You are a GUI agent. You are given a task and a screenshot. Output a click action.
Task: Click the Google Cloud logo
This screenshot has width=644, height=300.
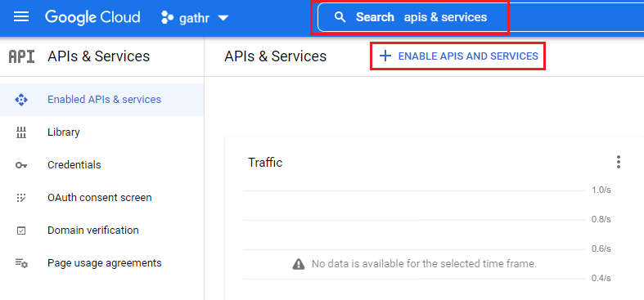pos(92,17)
